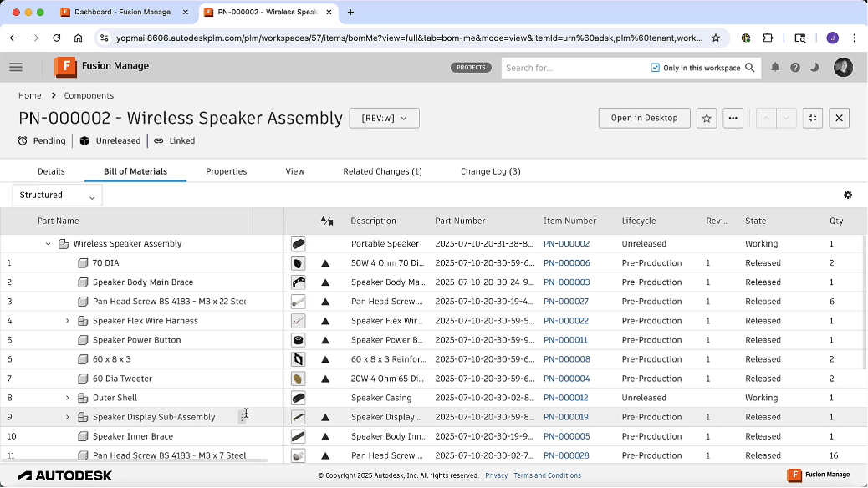Screen dimensions: 868x488
Task: Open more actions ellipsis menu
Action: (733, 118)
